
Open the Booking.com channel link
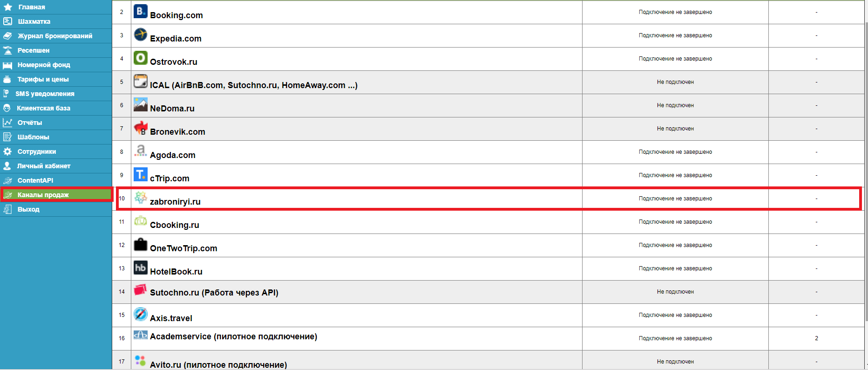pos(176,15)
